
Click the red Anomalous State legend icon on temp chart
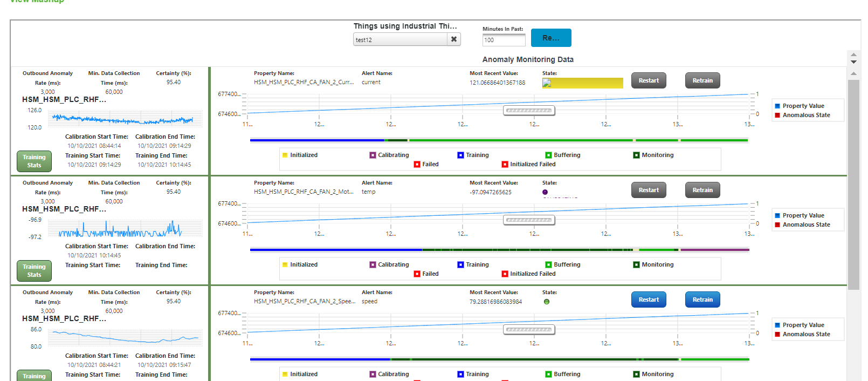(777, 224)
